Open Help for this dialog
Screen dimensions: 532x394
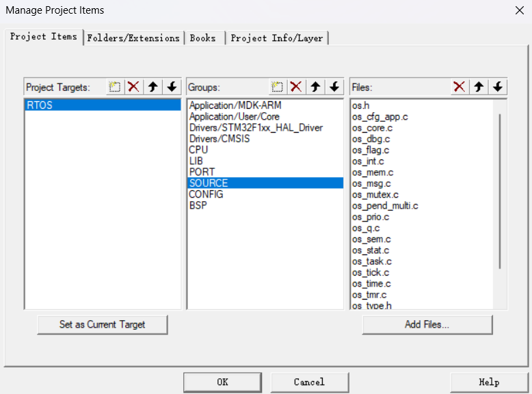(489, 382)
